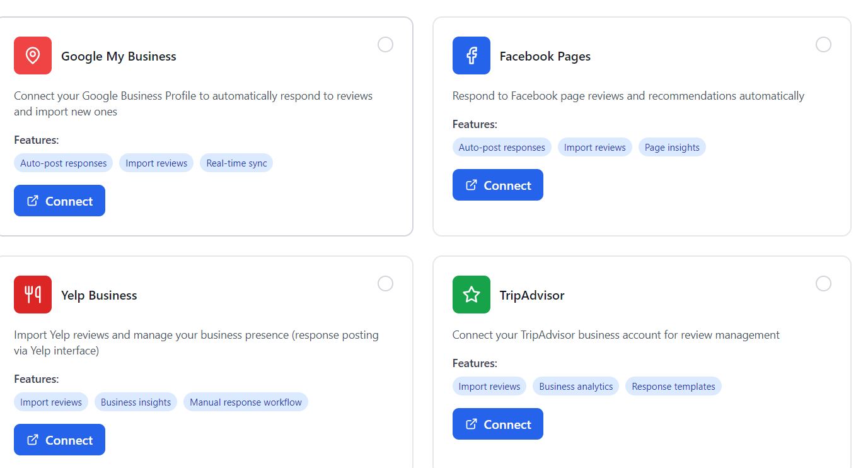Click the Business analytics feature tag
The width and height of the screenshot is (868, 468).
pyautogui.click(x=576, y=386)
